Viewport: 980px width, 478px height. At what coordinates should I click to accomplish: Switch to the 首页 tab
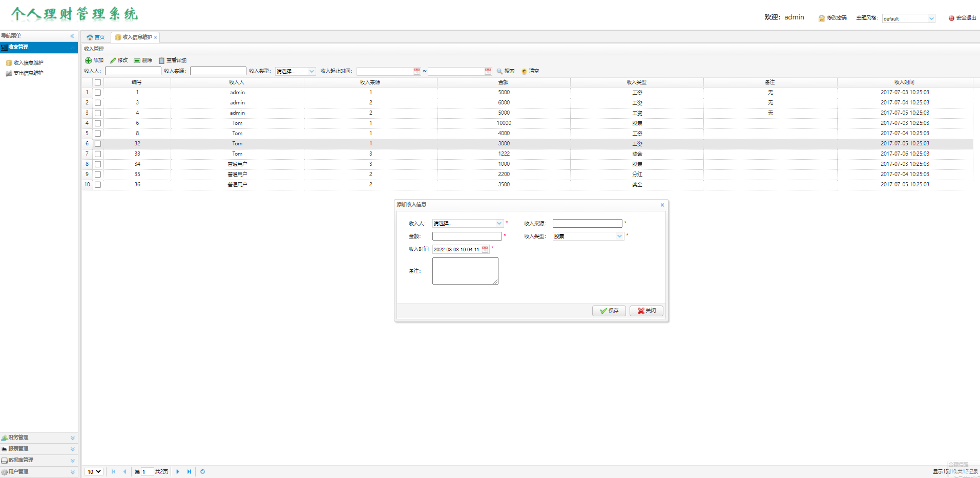pyautogui.click(x=96, y=37)
